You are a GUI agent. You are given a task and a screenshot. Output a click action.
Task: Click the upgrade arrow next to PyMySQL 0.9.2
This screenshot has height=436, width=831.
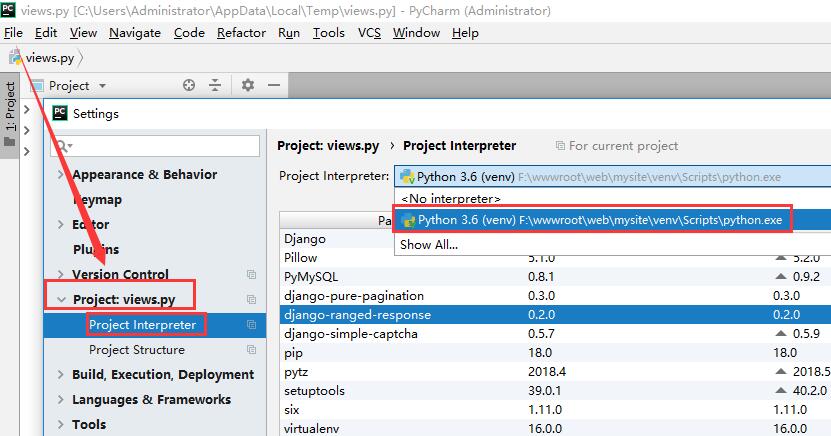781,277
